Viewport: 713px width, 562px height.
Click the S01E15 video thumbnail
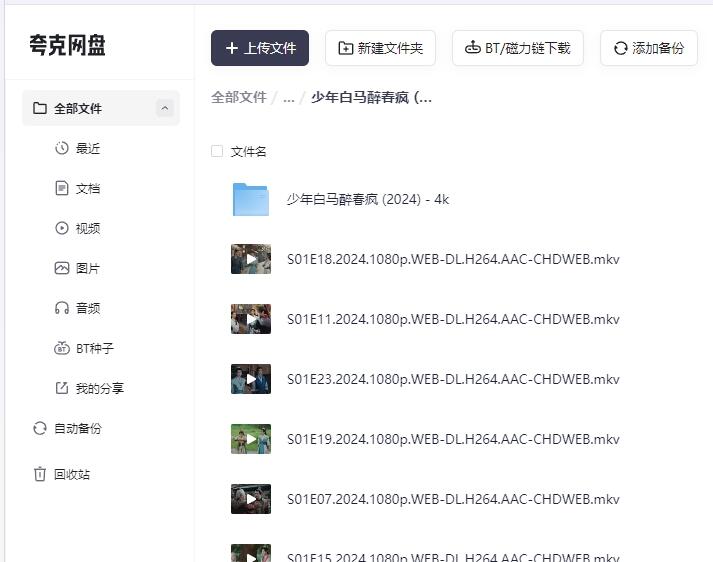tap(251, 553)
